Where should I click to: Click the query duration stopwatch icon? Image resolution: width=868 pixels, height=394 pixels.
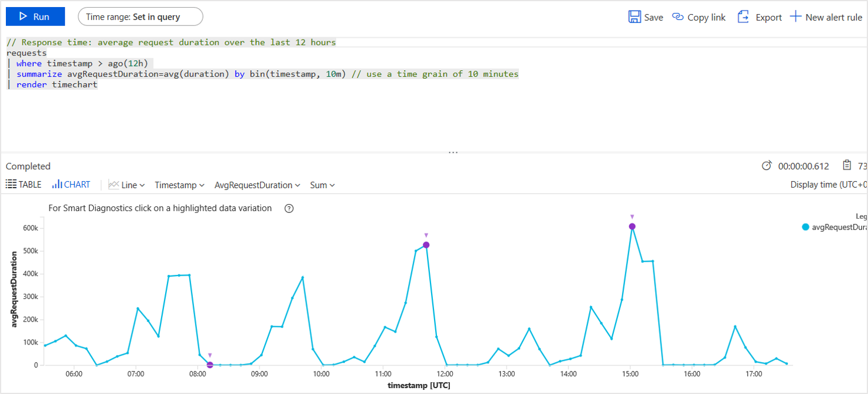(767, 166)
